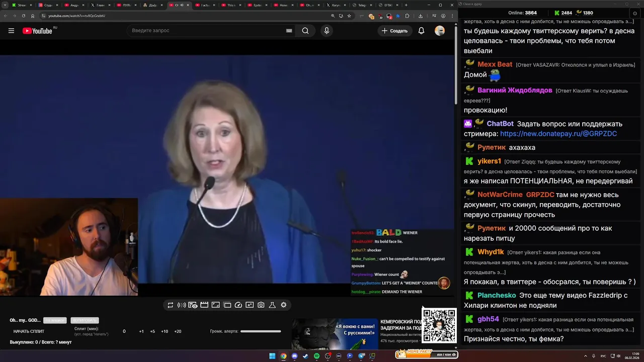
Task: Open the gear settings icon under the video
Action: 284,305
